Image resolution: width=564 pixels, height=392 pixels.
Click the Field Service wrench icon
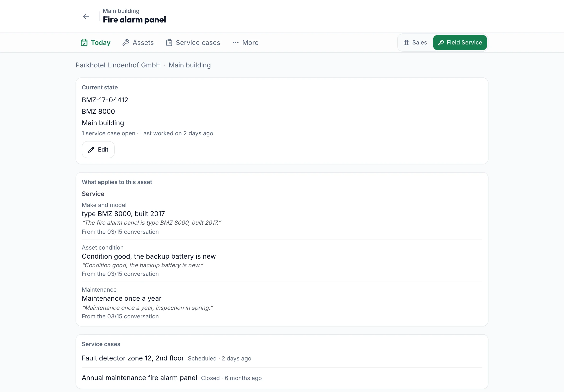(441, 43)
